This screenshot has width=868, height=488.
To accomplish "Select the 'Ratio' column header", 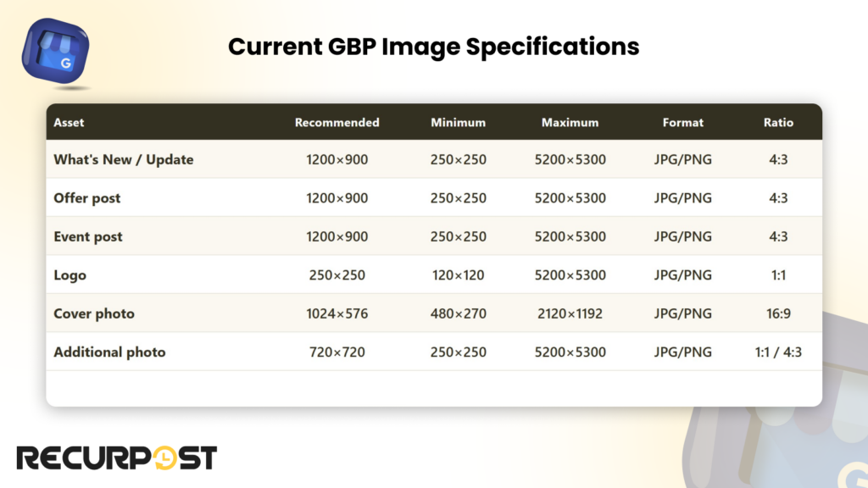I will tap(778, 122).
